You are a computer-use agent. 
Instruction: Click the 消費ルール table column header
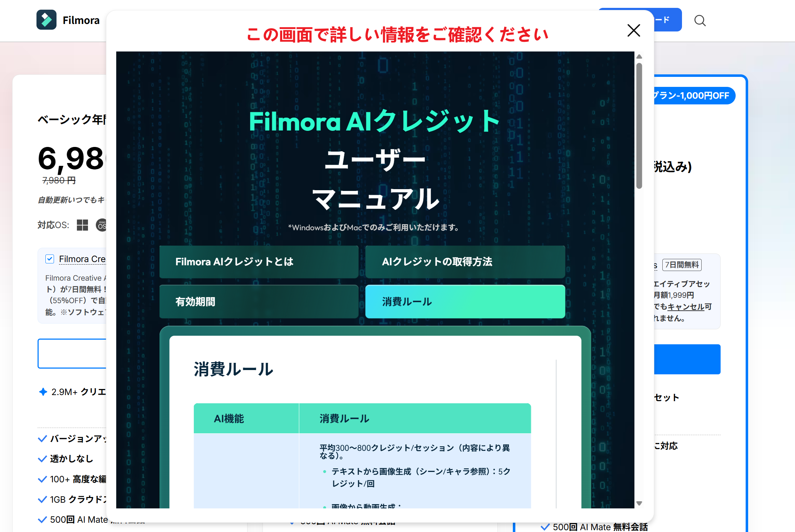(x=344, y=419)
